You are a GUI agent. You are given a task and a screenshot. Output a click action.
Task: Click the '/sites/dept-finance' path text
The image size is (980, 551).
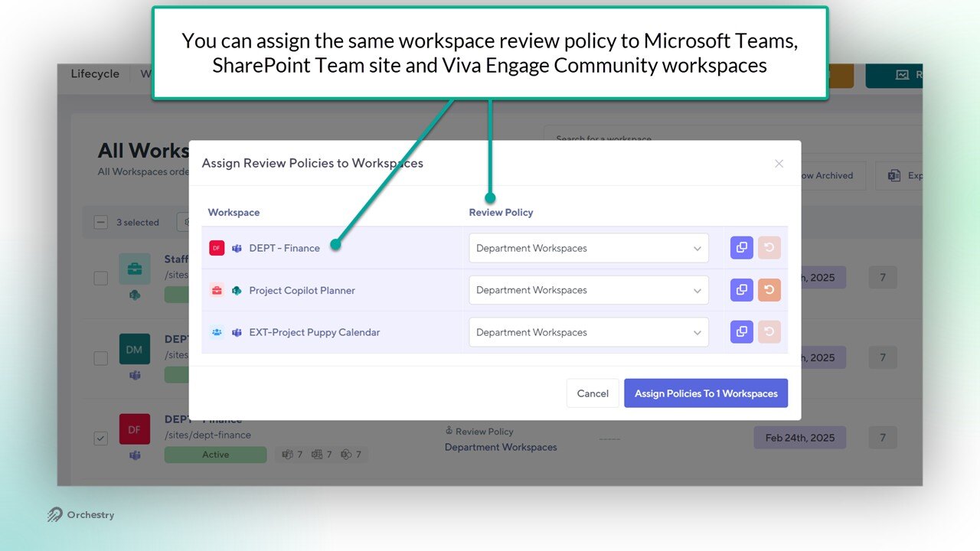[x=207, y=435]
